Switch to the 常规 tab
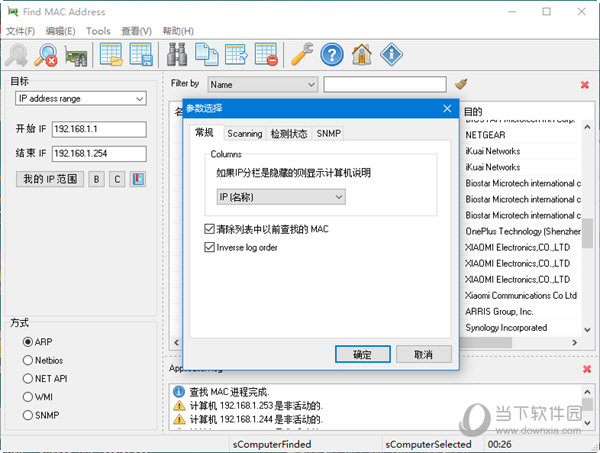600x453 pixels. tap(204, 133)
